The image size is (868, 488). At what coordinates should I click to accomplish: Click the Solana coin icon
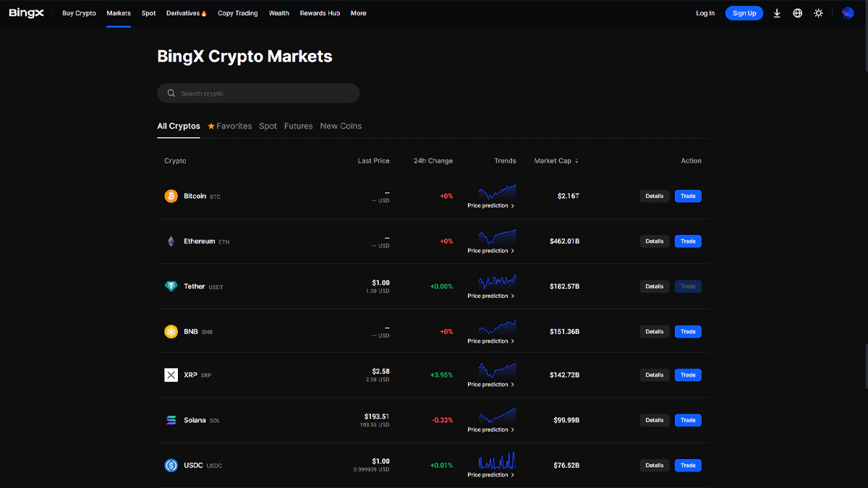click(x=171, y=420)
